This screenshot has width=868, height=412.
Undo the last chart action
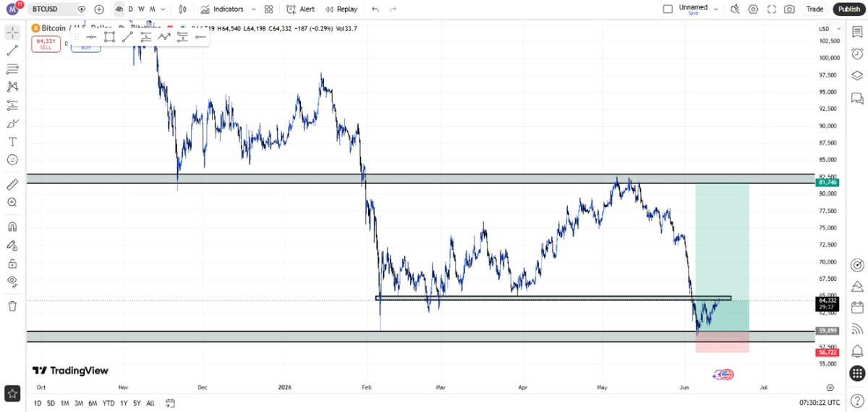click(x=375, y=9)
